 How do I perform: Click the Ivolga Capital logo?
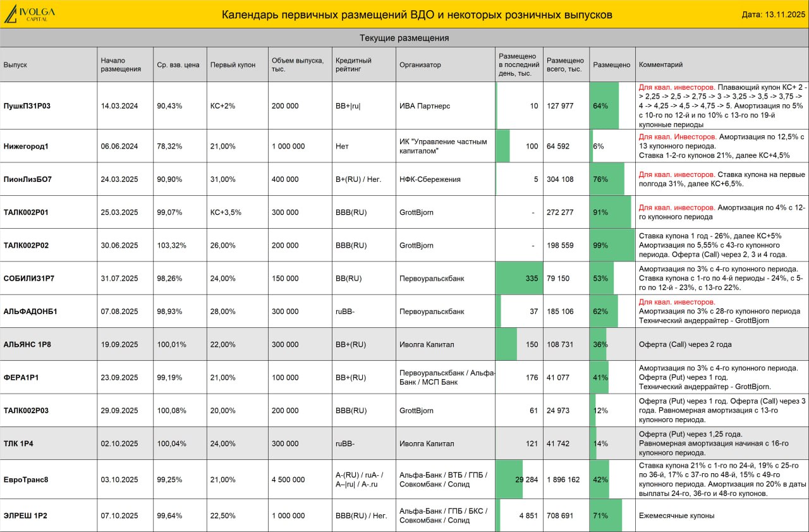tap(30, 14)
